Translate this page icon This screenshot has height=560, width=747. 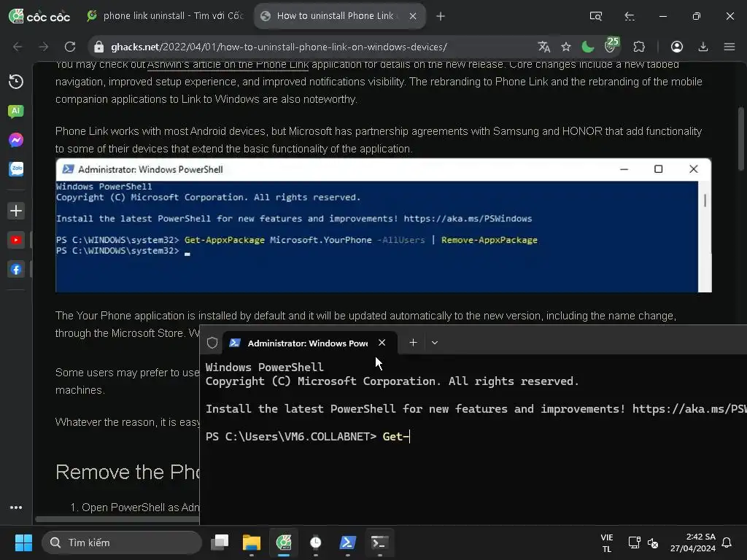tap(543, 47)
